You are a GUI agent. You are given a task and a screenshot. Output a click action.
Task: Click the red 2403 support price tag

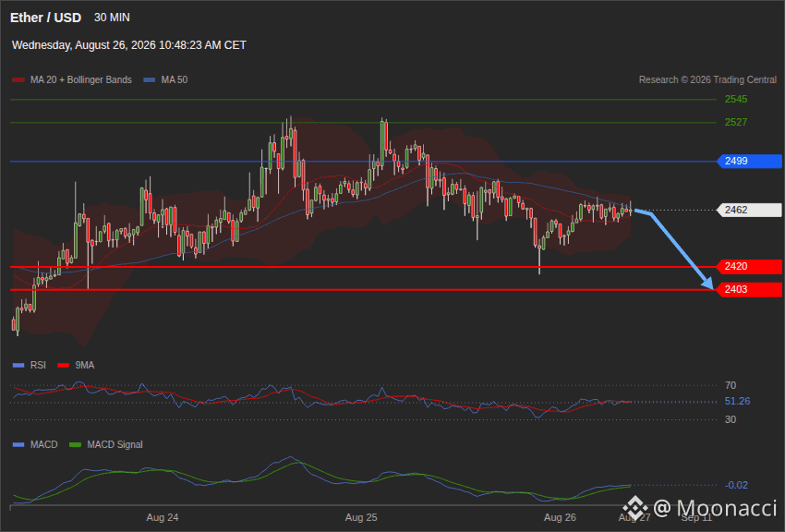click(750, 289)
